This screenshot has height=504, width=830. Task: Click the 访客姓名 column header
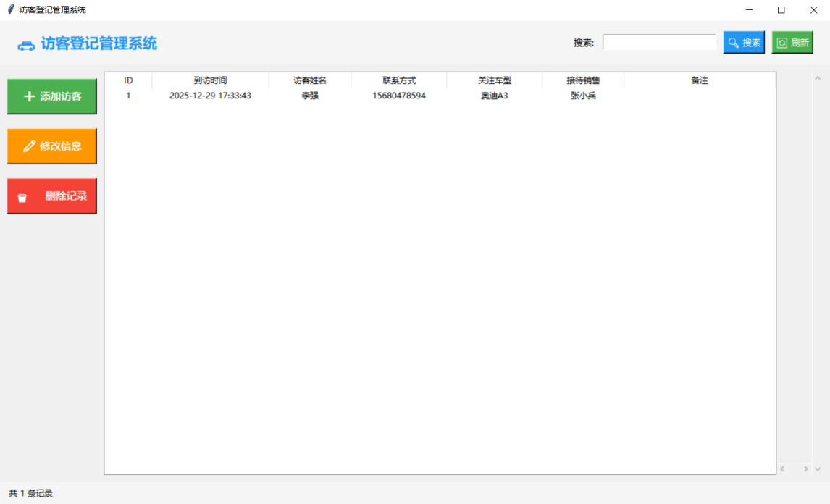coord(310,80)
